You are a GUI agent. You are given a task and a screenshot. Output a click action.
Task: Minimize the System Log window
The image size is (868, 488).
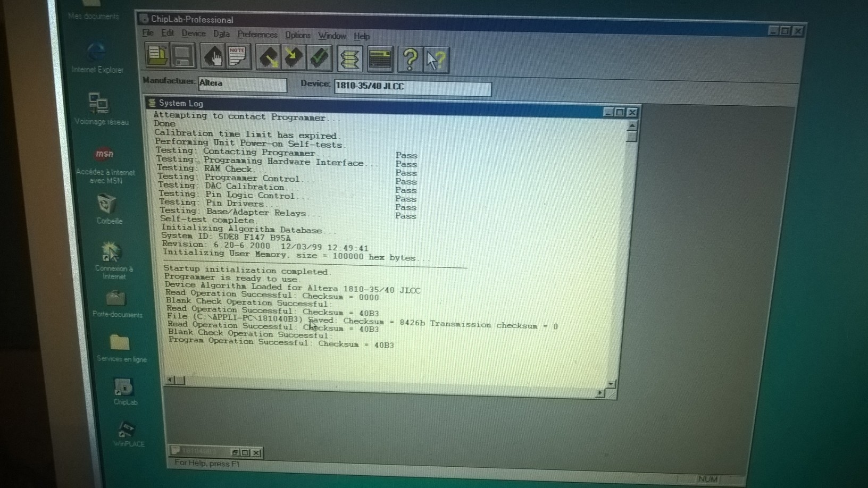point(608,112)
